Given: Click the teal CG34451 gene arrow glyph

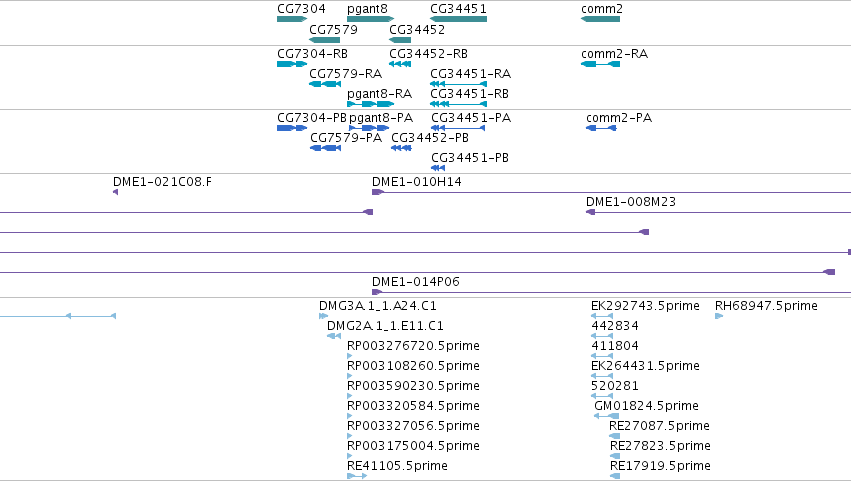Looking at the screenshot, I should (459, 19).
